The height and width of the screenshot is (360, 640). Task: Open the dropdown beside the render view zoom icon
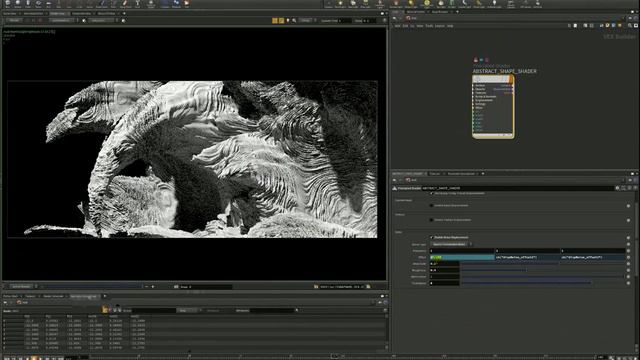tap(307, 20)
